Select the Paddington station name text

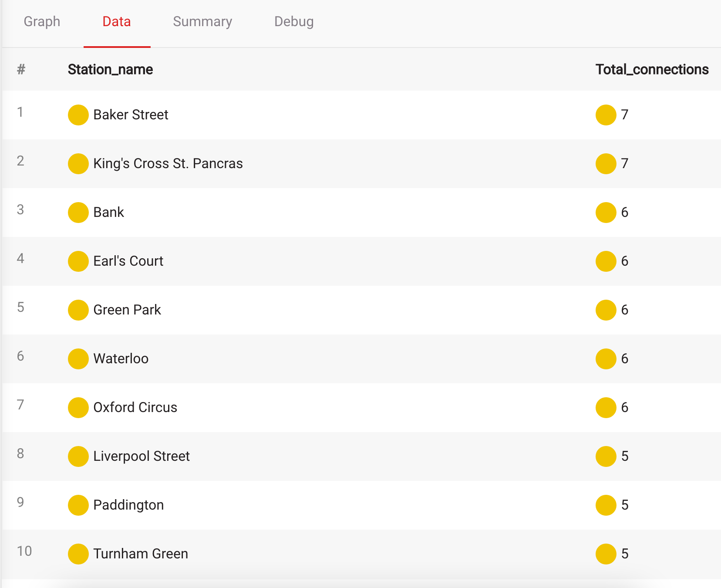(128, 505)
